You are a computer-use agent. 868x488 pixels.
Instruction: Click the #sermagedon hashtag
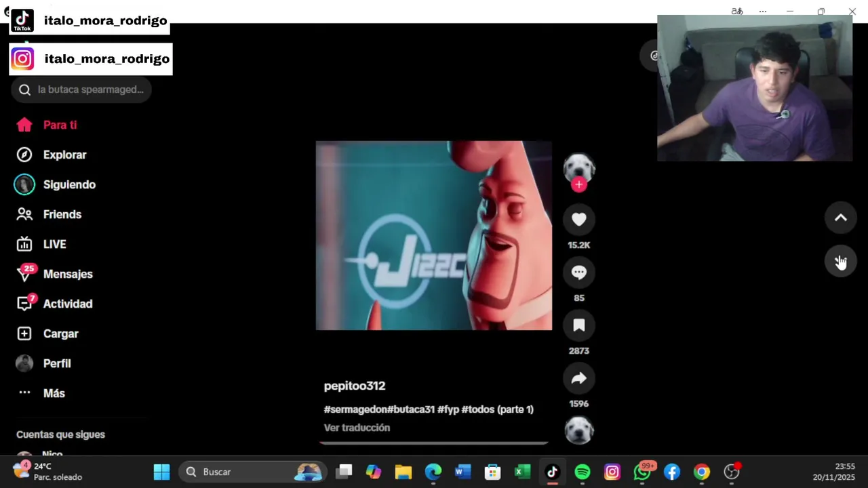(355, 409)
